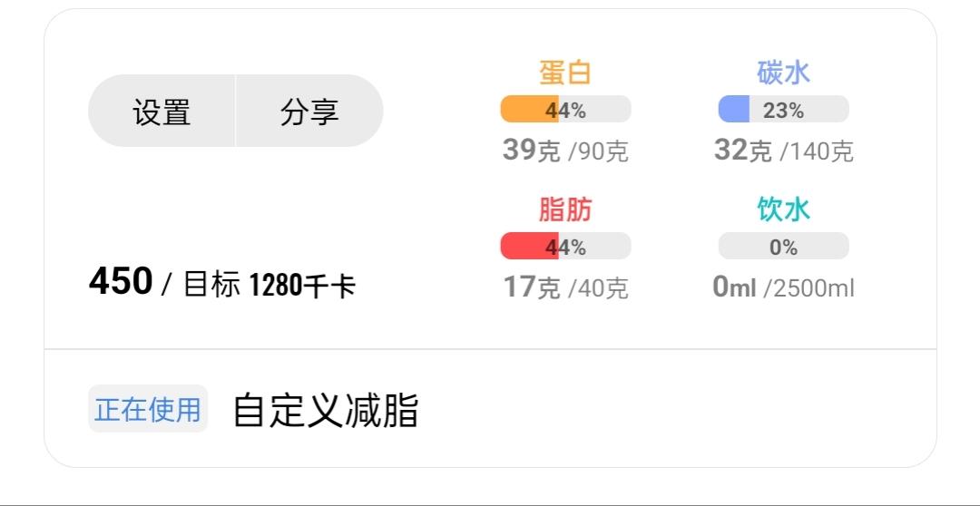Tap the 正在使用 status badge
980x506 pixels.
click(x=148, y=410)
